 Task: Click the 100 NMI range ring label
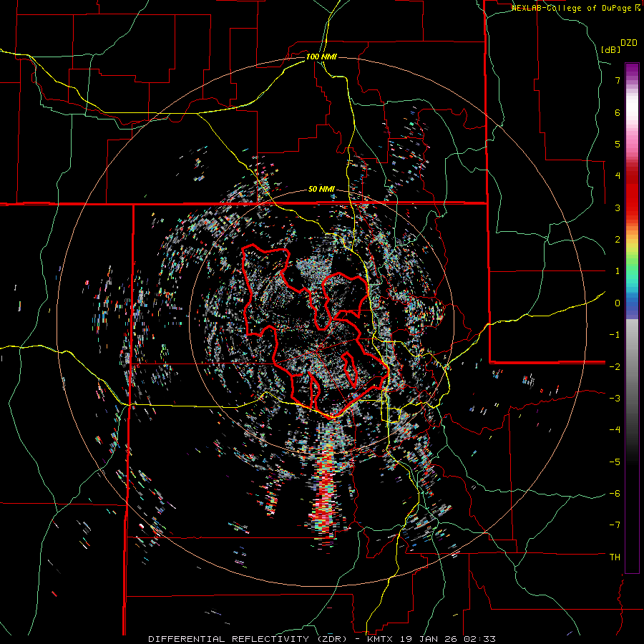(321, 57)
